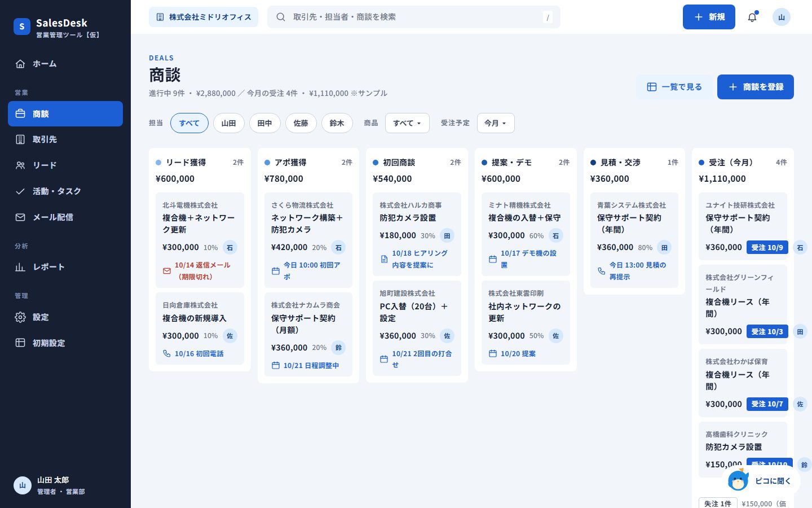The width and height of the screenshot is (812, 508).
Task: Open the ピコに聞く assistant button
Action: pos(761,481)
